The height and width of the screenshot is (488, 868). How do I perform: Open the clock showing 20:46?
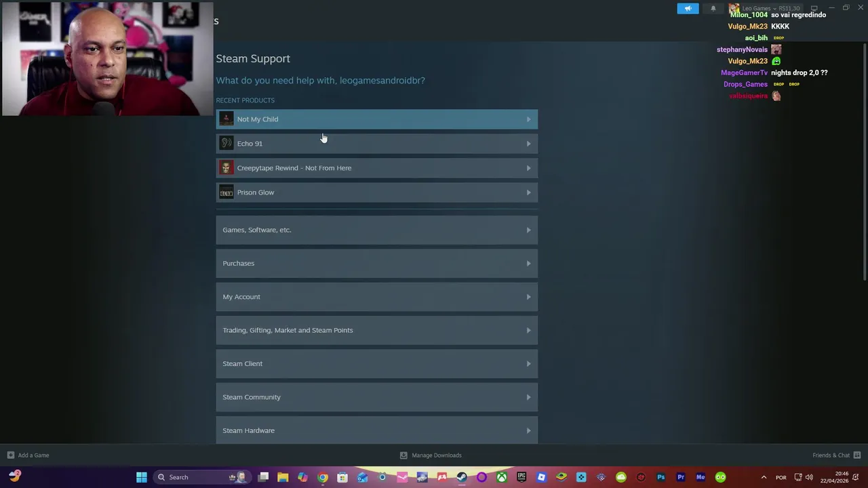[x=834, y=477]
